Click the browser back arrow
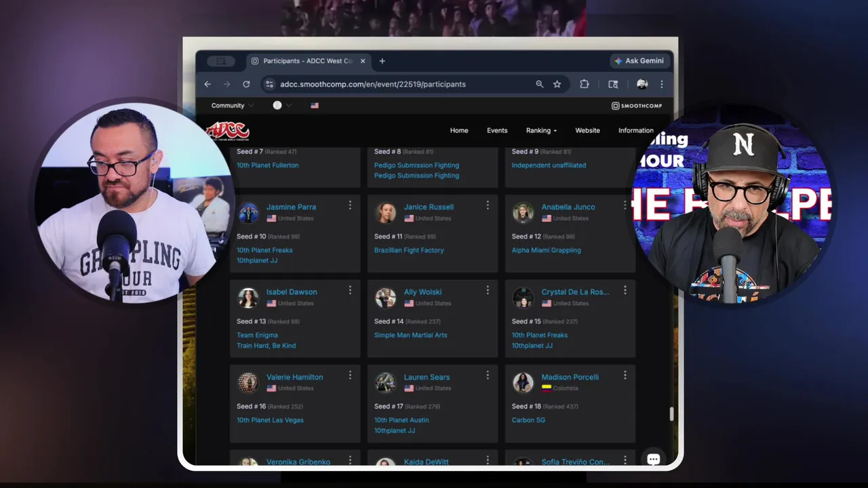868x488 pixels. [x=208, y=84]
